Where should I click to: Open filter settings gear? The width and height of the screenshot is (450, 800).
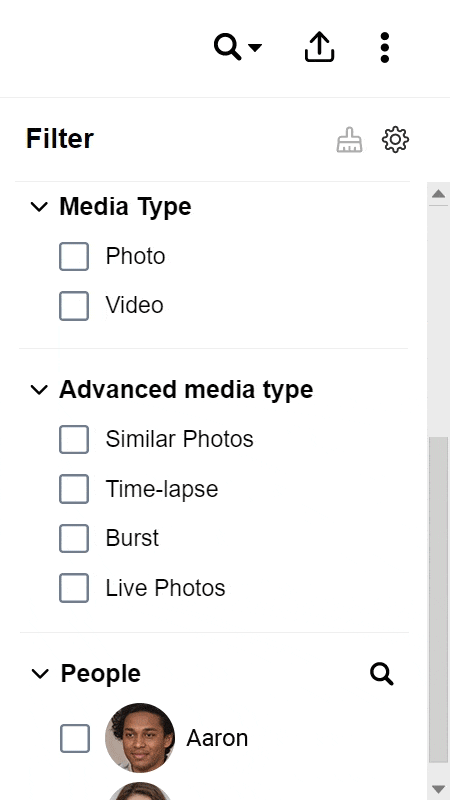tap(395, 140)
